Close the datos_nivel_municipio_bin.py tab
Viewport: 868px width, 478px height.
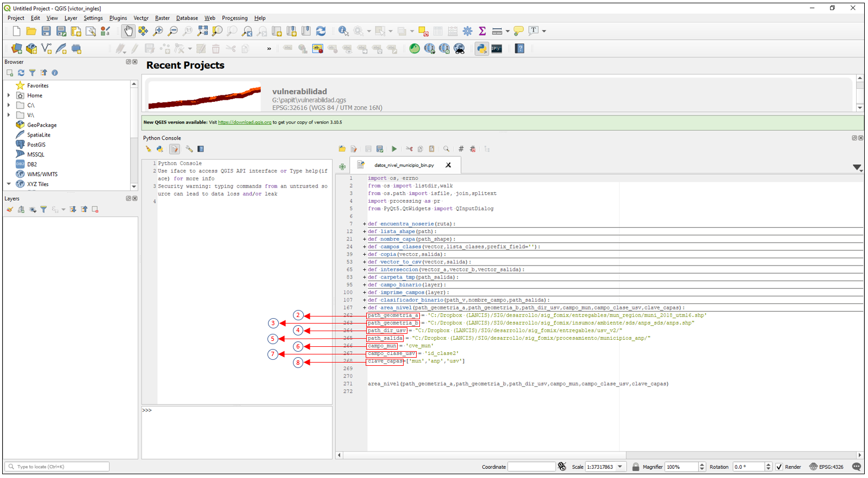tap(448, 165)
